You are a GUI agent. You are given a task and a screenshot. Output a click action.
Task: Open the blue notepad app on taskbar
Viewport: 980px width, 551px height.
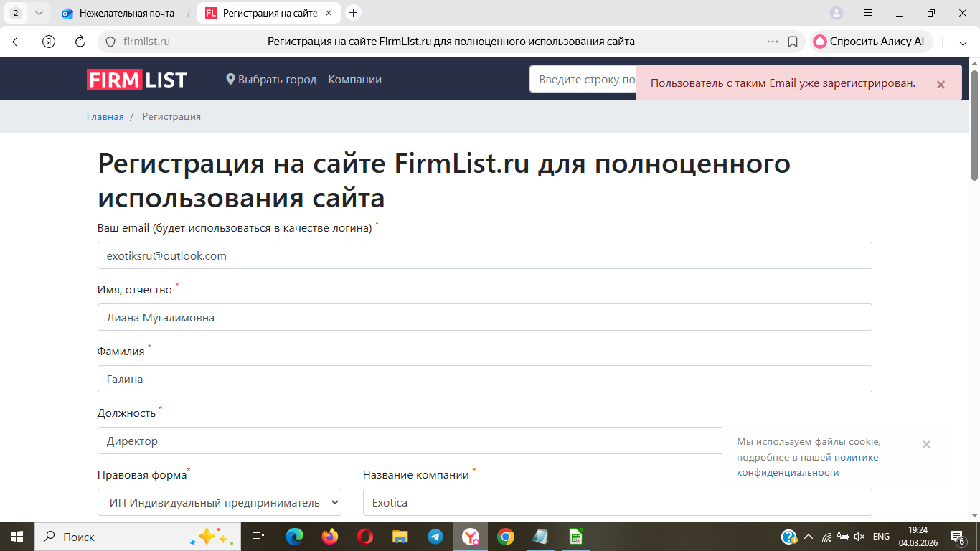(x=540, y=537)
